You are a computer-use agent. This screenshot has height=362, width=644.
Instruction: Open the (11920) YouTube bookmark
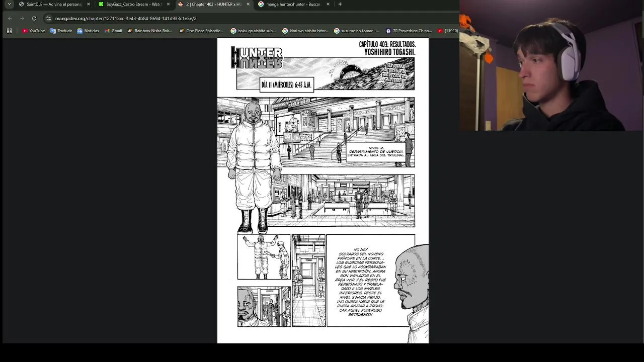(x=448, y=31)
